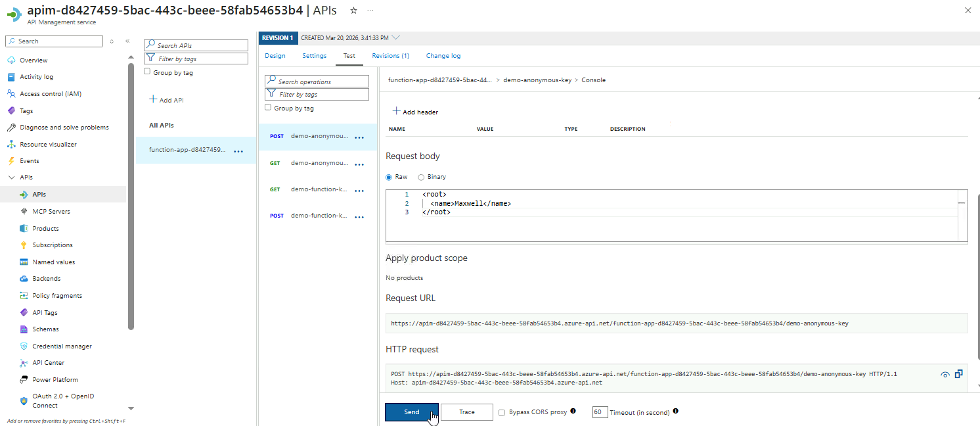Favorite this resource with the star icon

point(353,11)
